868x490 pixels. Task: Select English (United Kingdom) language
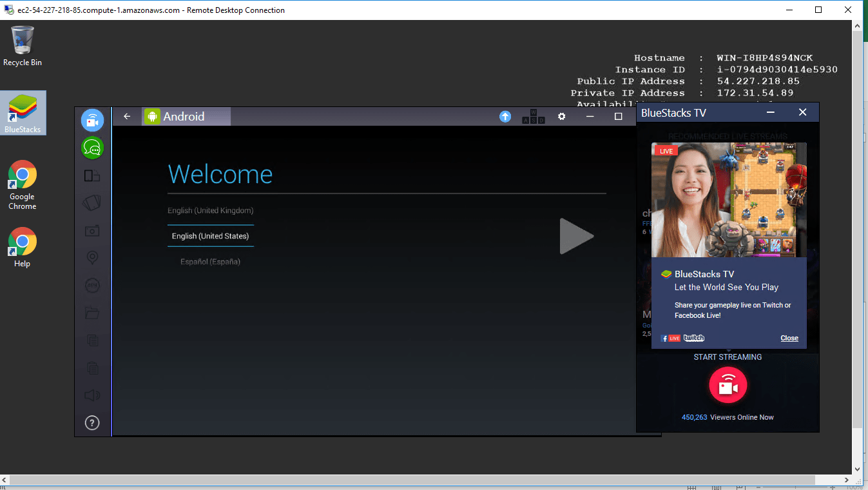pyautogui.click(x=211, y=211)
